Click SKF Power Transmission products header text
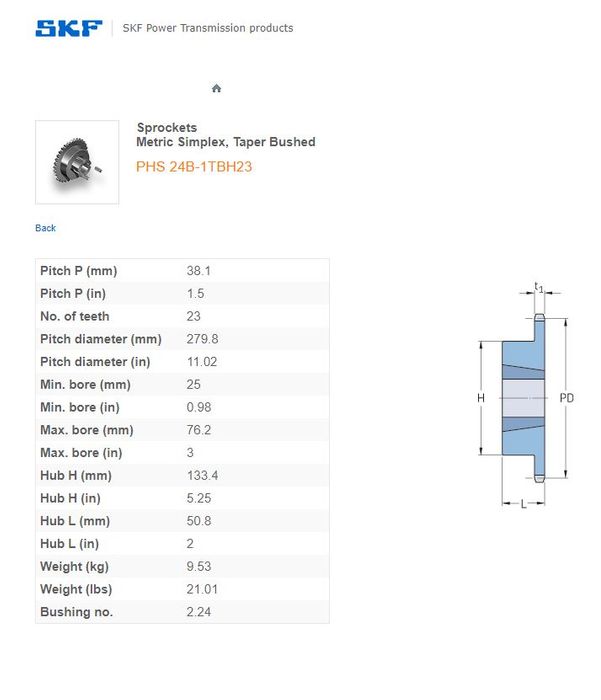Screen dimensions: 601x700 (208, 28)
